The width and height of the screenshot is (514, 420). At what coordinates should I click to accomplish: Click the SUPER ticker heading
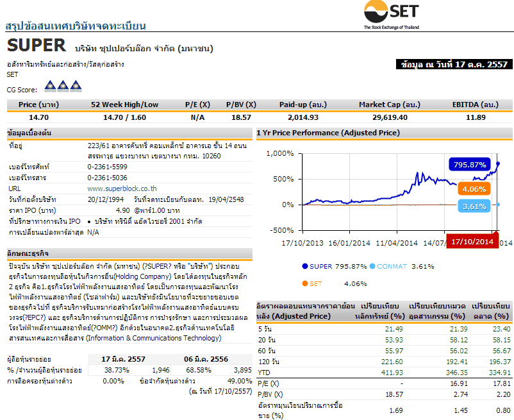pos(37,46)
